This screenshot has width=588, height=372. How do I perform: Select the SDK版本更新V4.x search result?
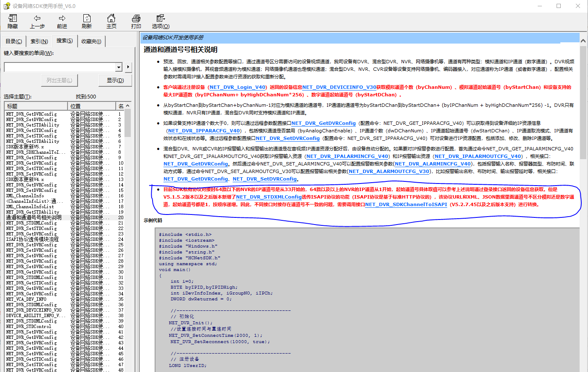25,179
